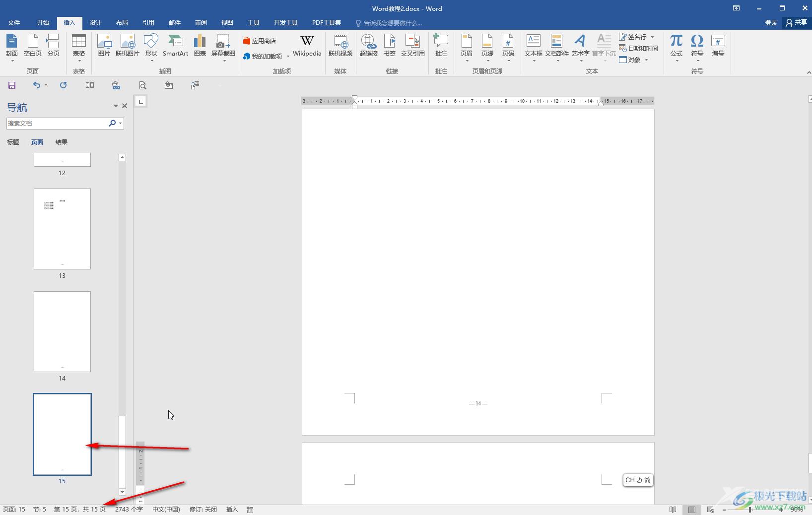Select page 13 thumbnail
Image resolution: width=812 pixels, height=515 pixels.
point(62,229)
